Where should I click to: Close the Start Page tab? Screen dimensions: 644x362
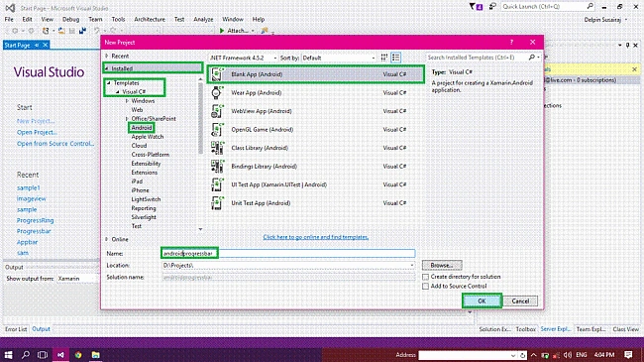pos(46,45)
